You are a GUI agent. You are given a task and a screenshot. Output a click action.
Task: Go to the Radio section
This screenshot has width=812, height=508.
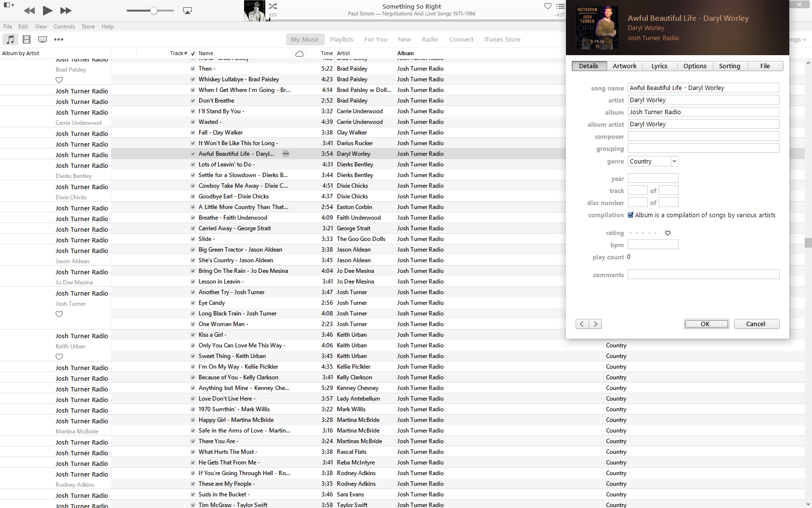(x=430, y=40)
